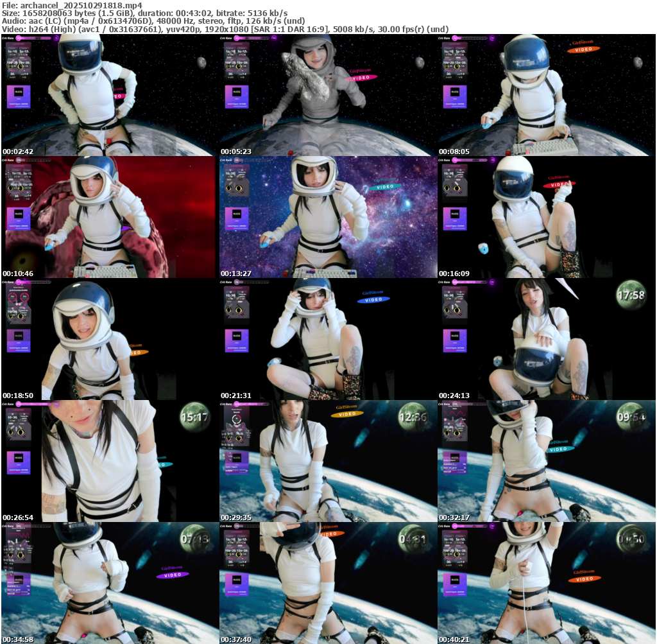The image size is (657, 644).
Task: Open the frame stamped 00:13:27
Action: pyautogui.click(x=328, y=217)
